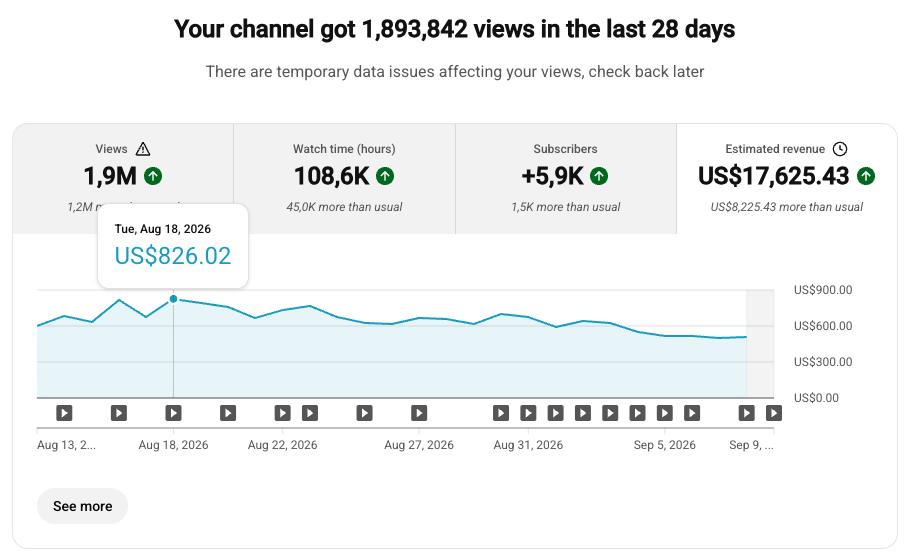Click the green arrow next to +5,9K
906x556 pixels.
pyautogui.click(x=599, y=176)
